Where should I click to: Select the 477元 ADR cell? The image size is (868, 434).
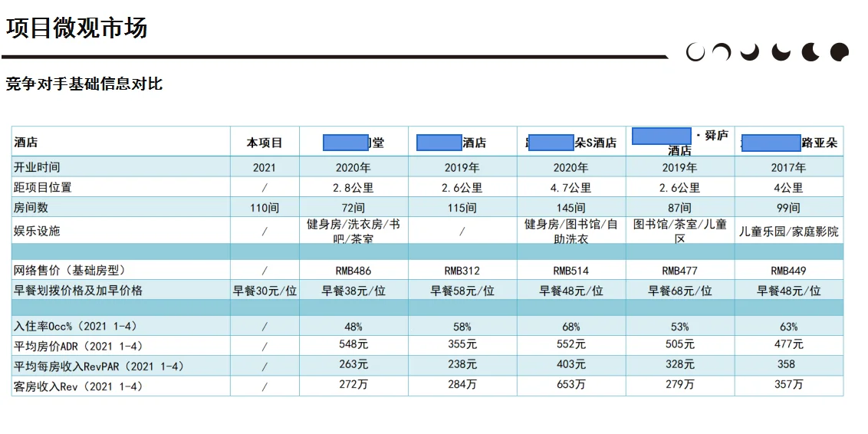click(788, 344)
